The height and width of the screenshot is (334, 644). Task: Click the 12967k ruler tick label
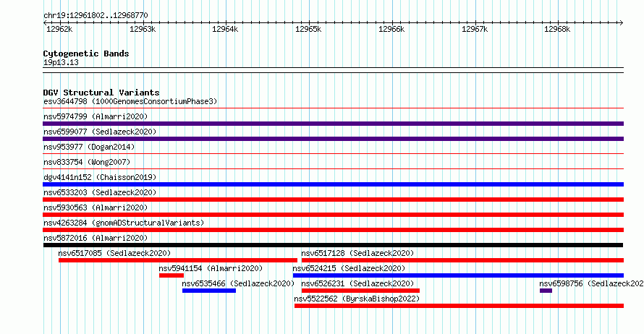click(475, 29)
